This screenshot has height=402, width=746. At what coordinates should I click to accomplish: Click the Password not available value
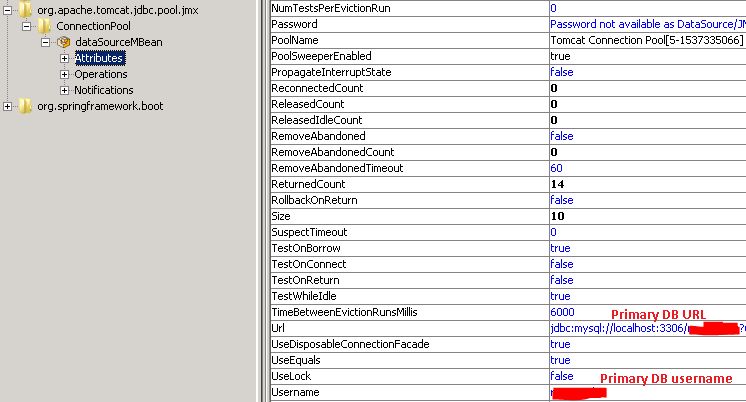coord(648,24)
